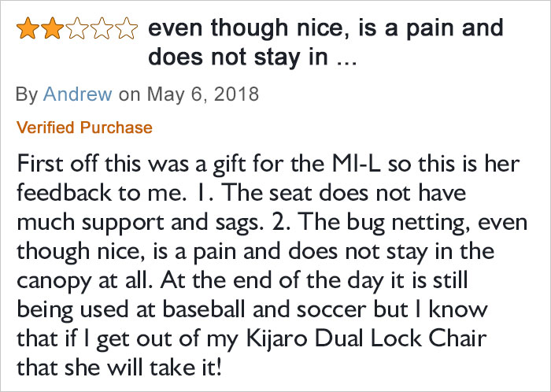The height and width of the screenshot is (392, 551).
Task: Click the Verified Purchase label
Action: pos(84,128)
